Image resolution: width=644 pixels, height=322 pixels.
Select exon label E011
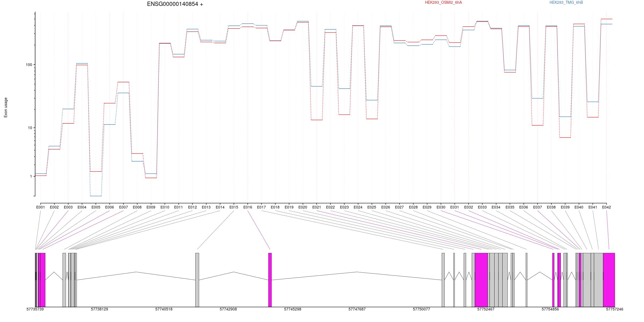178,207
